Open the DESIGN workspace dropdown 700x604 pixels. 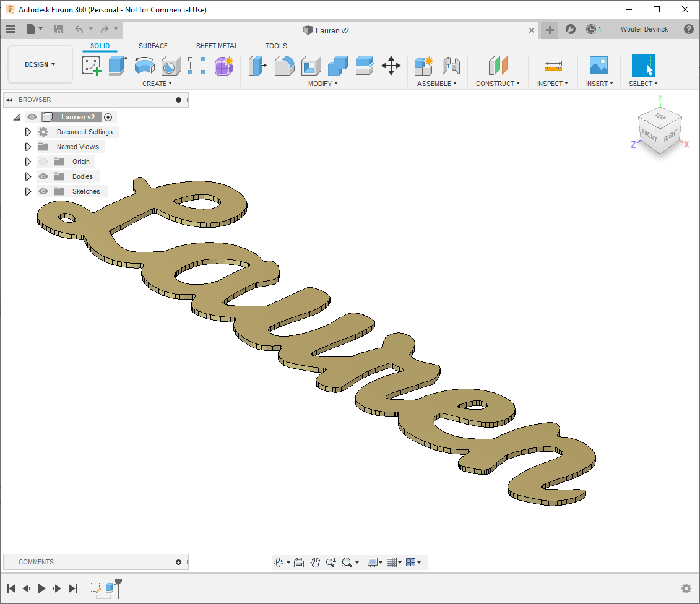(x=40, y=64)
